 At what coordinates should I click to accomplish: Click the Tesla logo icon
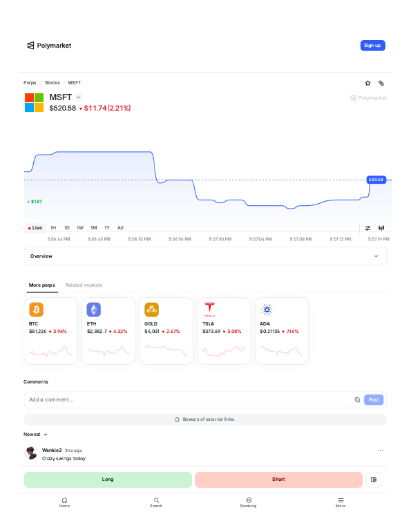pos(209,310)
